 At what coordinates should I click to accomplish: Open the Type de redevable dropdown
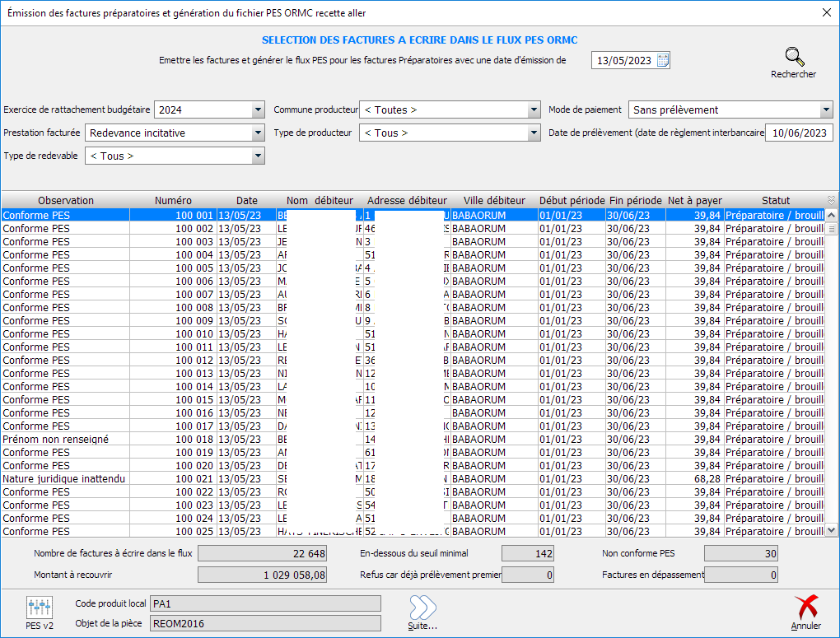click(258, 156)
